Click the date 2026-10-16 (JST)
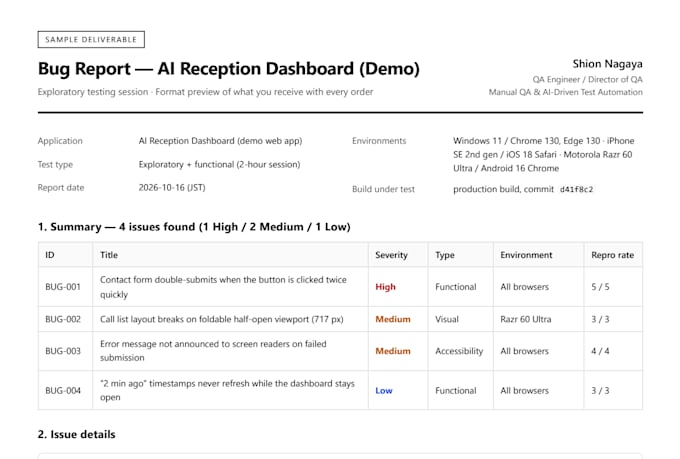This screenshot has height=459, width=680. point(172,187)
